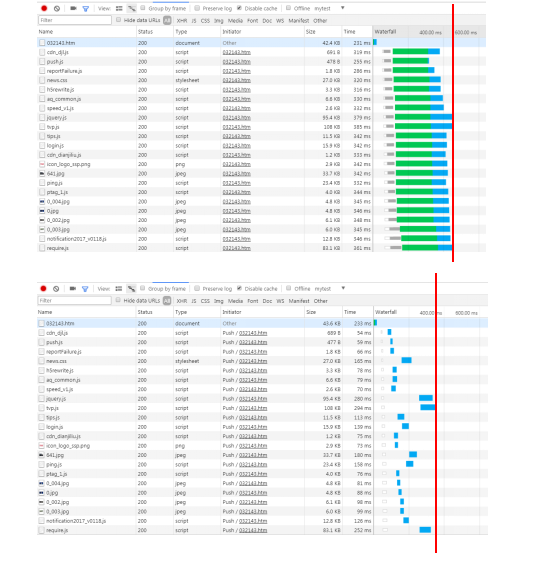Uncheck Disable cache in upper panel
This screenshot has width=554, height=567.
(239, 8)
